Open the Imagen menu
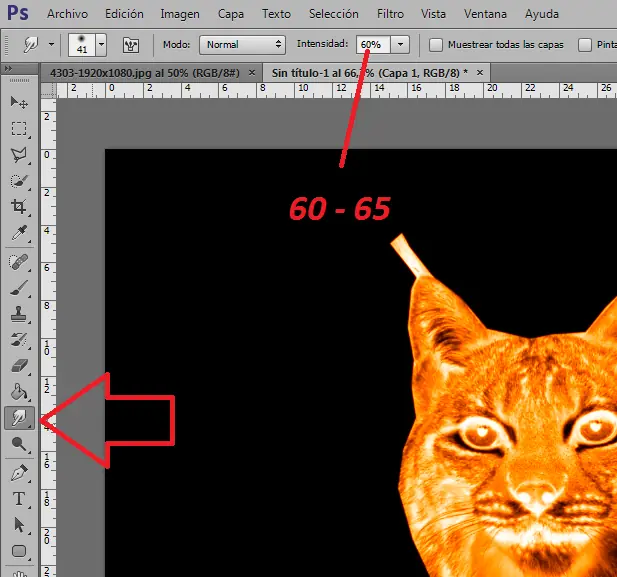The height and width of the screenshot is (577, 617). pyautogui.click(x=180, y=14)
